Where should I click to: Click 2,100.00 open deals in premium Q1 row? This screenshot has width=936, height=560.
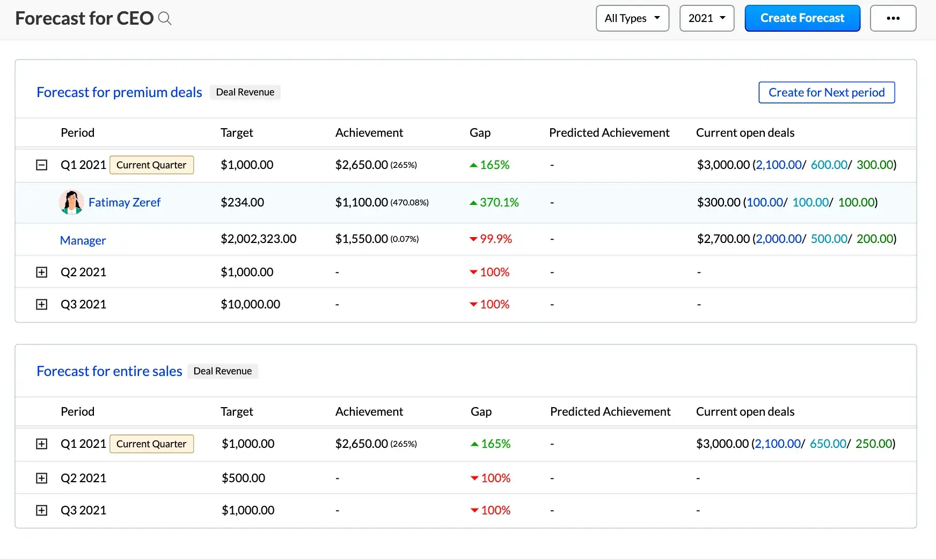point(778,165)
